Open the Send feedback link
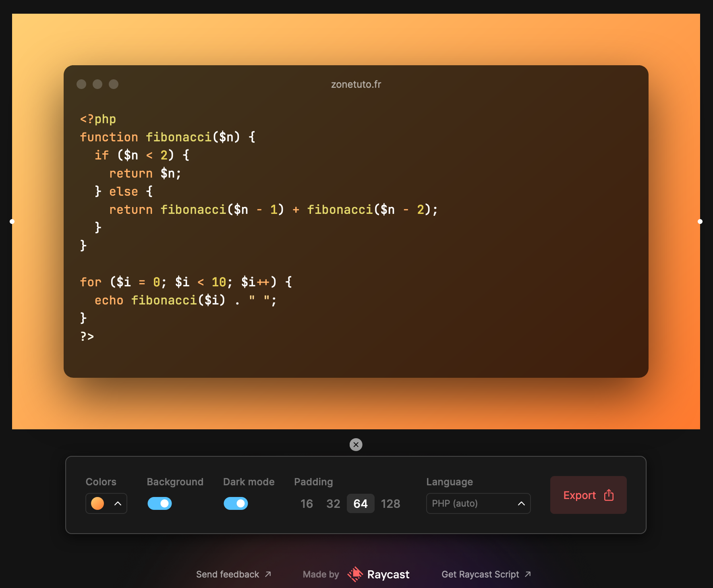713x588 pixels. pos(228,574)
